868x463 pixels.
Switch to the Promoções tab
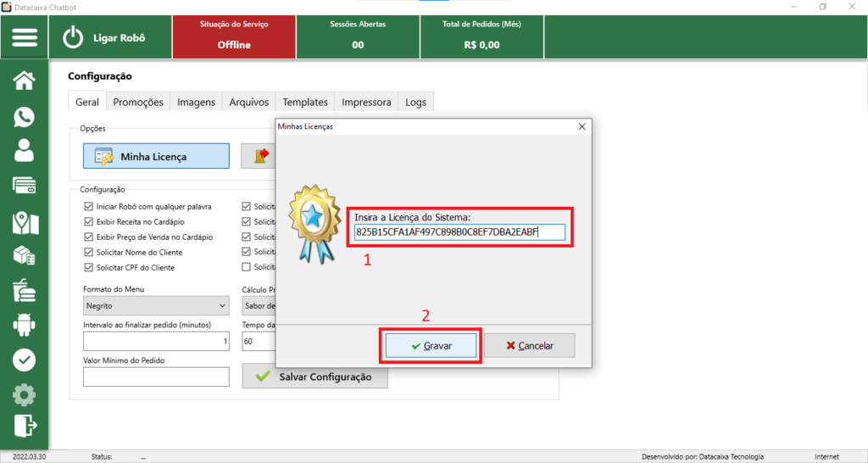point(137,102)
